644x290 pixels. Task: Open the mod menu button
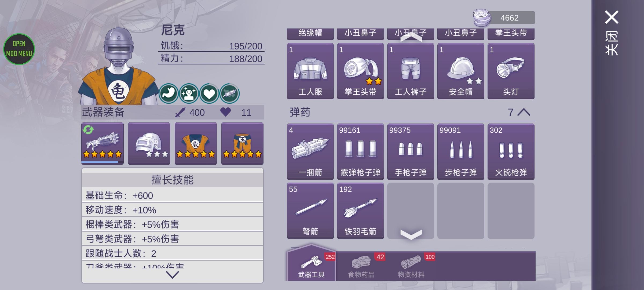[x=19, y=49]
